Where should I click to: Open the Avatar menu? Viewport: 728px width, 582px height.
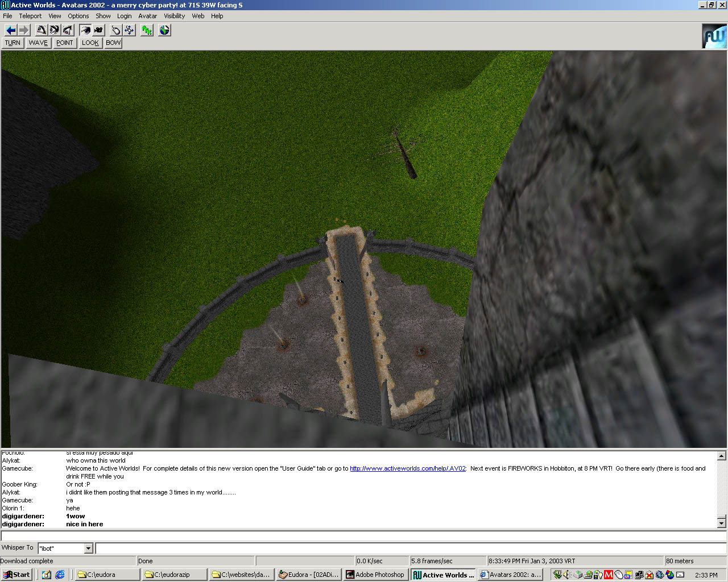(x=147, y=16)
